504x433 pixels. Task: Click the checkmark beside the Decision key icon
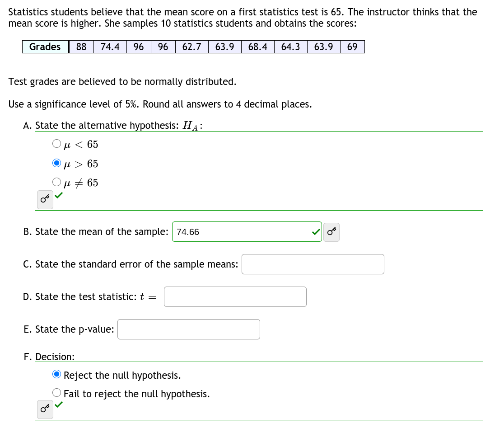click(59, 406)
